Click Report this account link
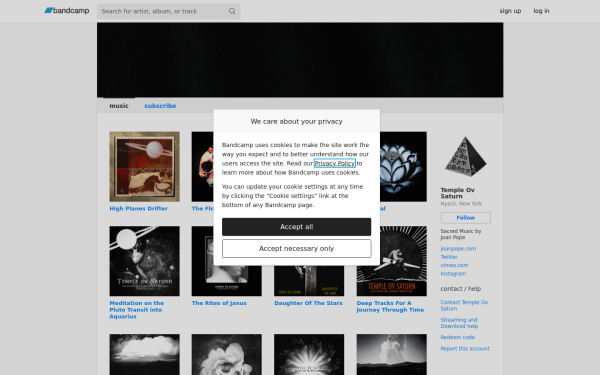 click(465, 349)
